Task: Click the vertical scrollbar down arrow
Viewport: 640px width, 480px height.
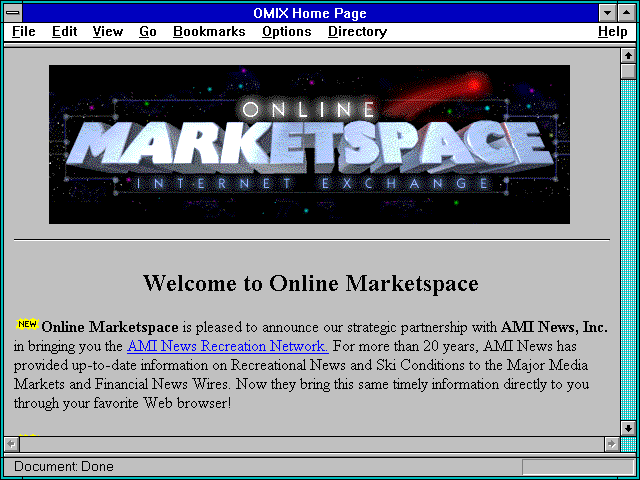Action: coord(628,428)
